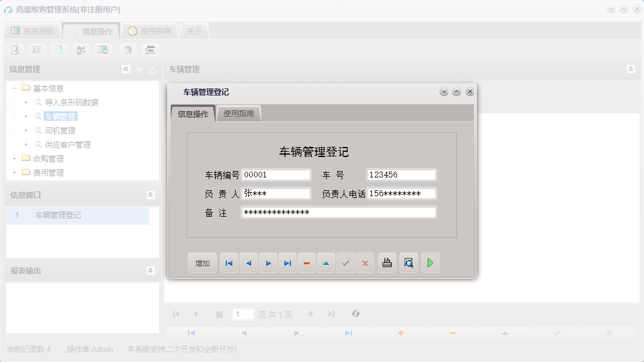Select the magnifier search icon in the main toolbar
The width and height of the screenshot is (644, 362).
pyautogui.click(x=14, y=50)
